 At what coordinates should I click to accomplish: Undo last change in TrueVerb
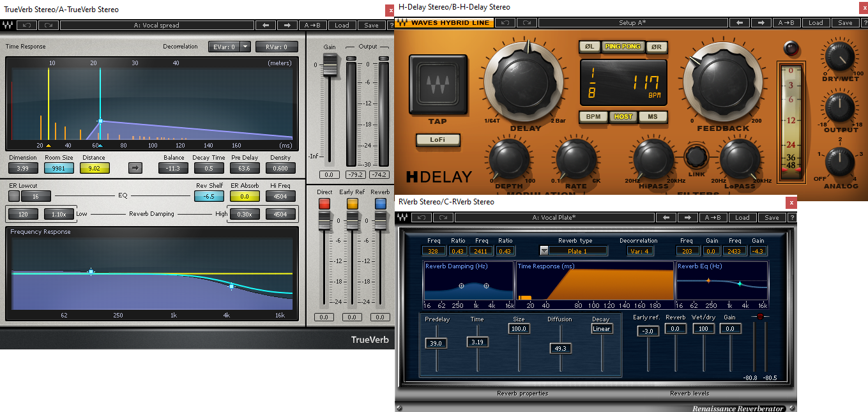point(27,26)
